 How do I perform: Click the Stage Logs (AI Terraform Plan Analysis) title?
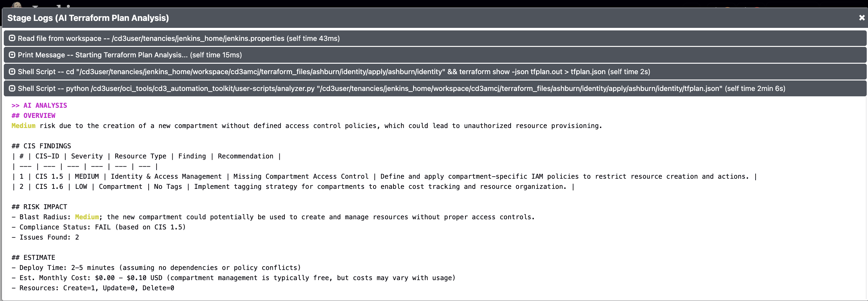click(88, 18)
